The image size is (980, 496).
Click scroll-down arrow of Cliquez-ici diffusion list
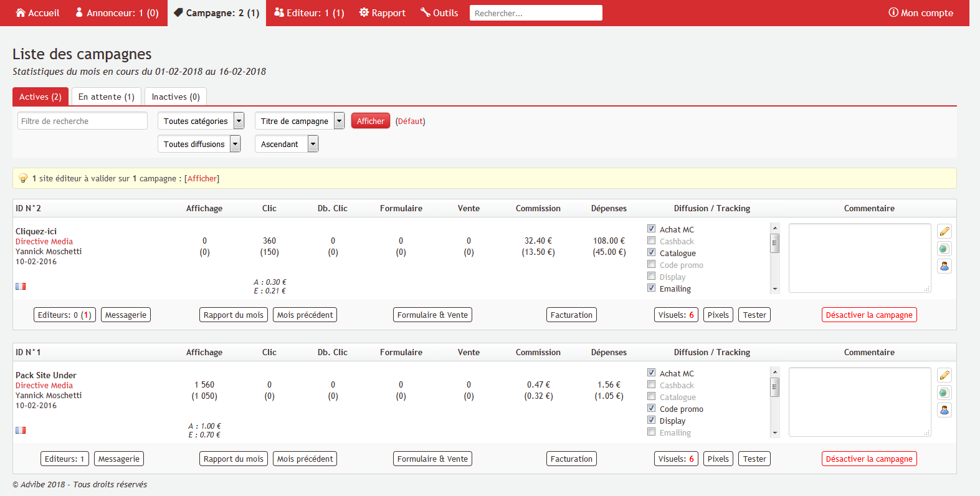click(x=775, y=289)
